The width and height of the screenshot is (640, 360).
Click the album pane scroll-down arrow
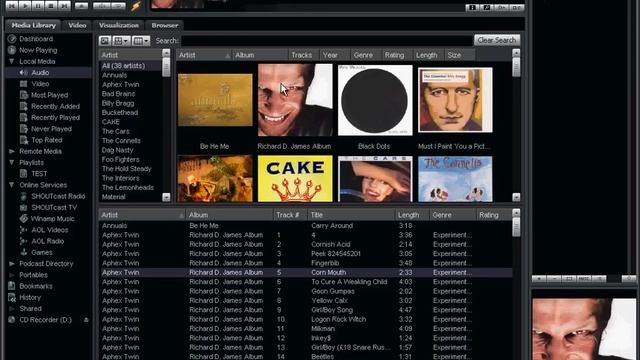[516, 197]
